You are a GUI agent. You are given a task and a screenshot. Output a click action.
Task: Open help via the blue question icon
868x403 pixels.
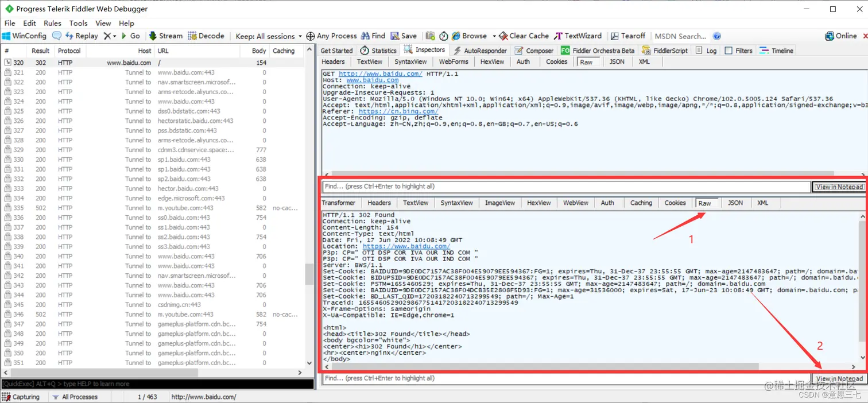click(x=716, y=36)
